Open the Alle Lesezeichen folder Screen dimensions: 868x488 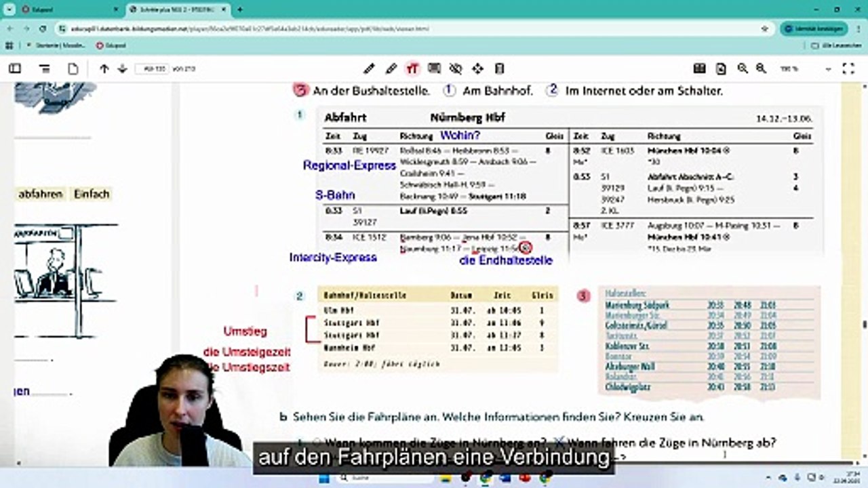837,45
